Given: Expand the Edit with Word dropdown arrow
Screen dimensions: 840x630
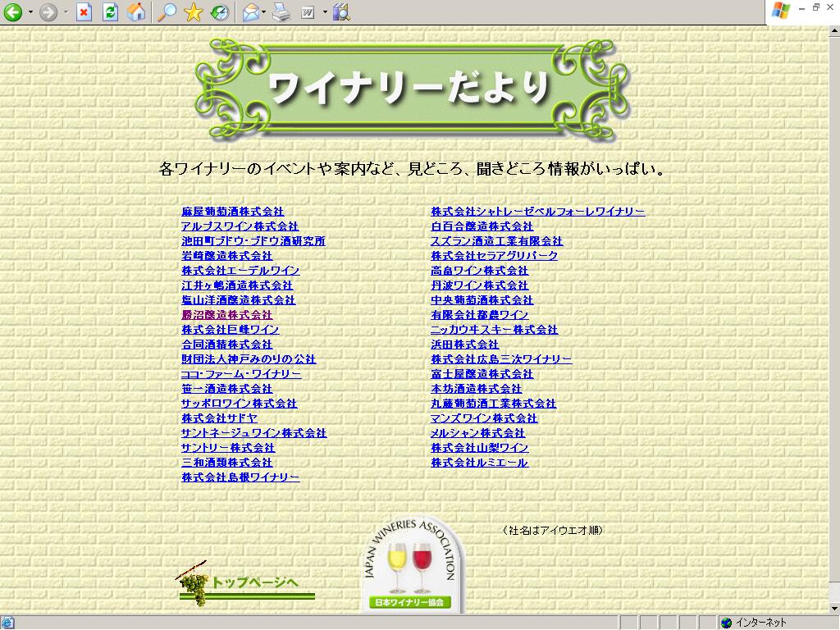Looking at the screenshot, I should [x=325, y=11].
